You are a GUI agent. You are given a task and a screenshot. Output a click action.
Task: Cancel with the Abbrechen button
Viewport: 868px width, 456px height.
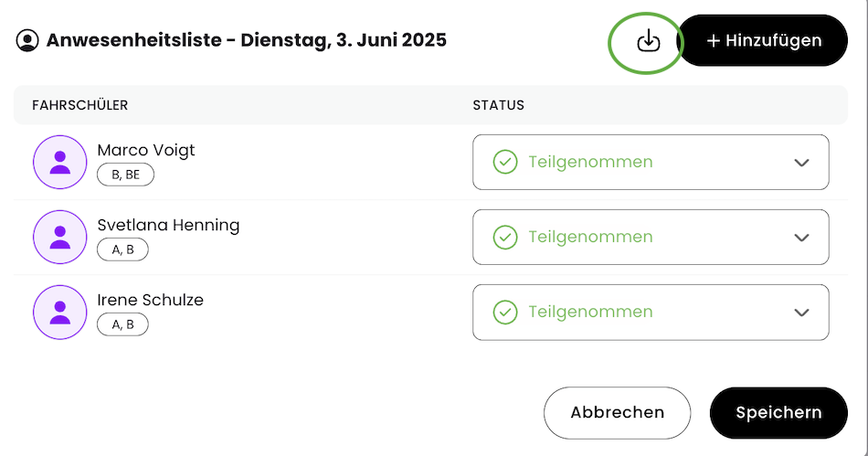tap(618, 413)
